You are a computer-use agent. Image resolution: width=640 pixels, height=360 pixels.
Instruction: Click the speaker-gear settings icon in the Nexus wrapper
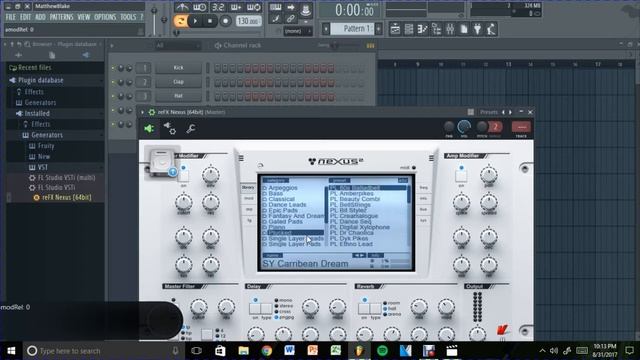click(170, 129)
